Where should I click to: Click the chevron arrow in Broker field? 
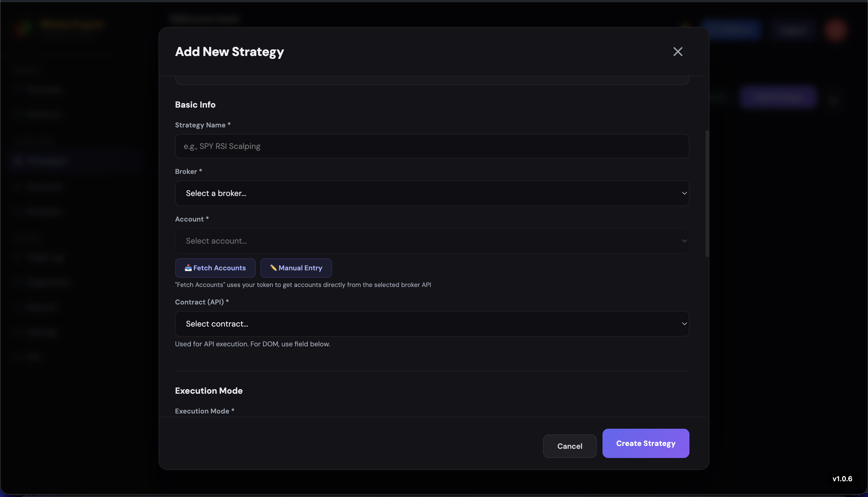coord(684,193)
